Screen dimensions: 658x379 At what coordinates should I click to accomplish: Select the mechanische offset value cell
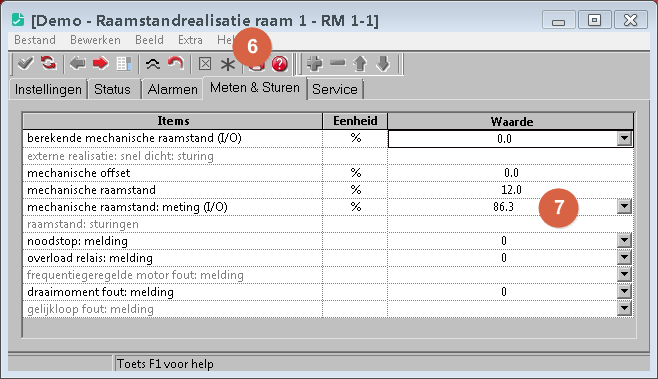511,173
